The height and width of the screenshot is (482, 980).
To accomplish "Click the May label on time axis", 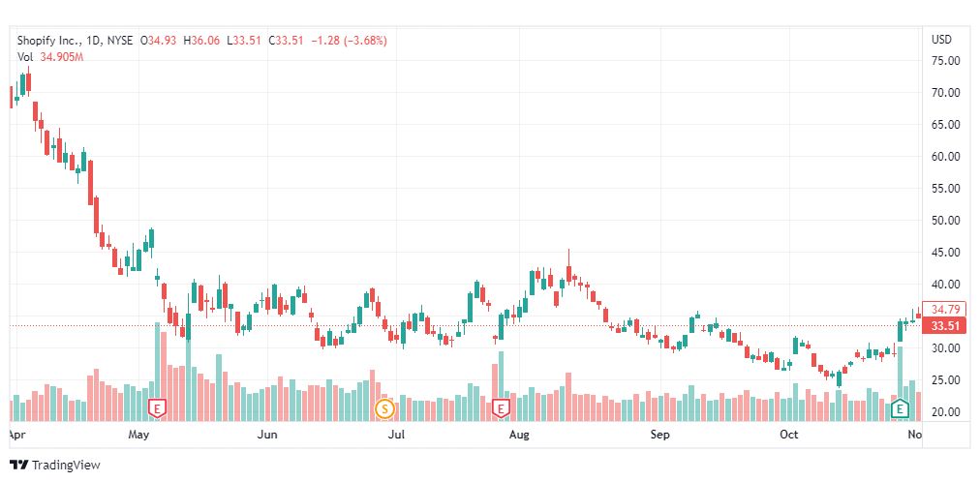I will click(138, 434).
